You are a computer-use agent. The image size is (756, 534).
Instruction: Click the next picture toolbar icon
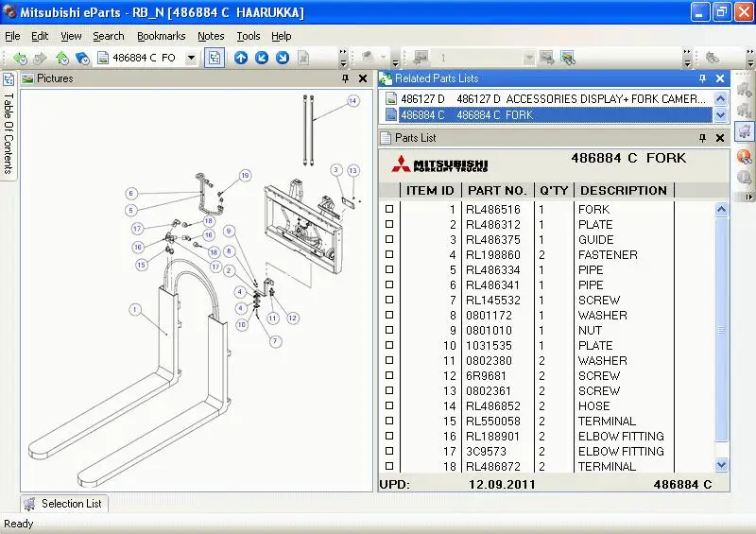coord(547,58)
